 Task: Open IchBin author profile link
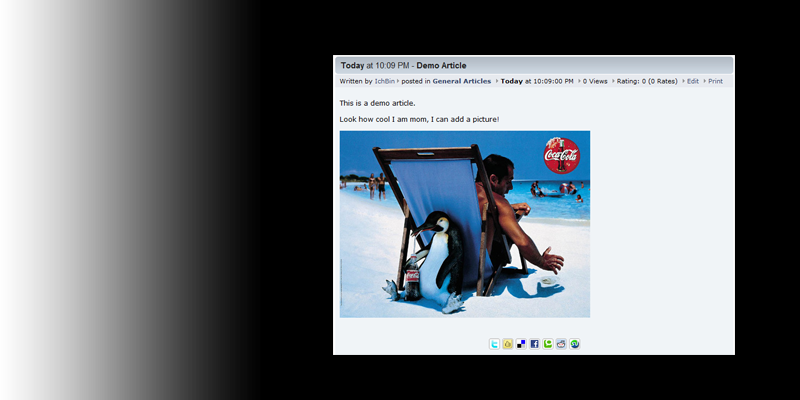tap(385, 81)
